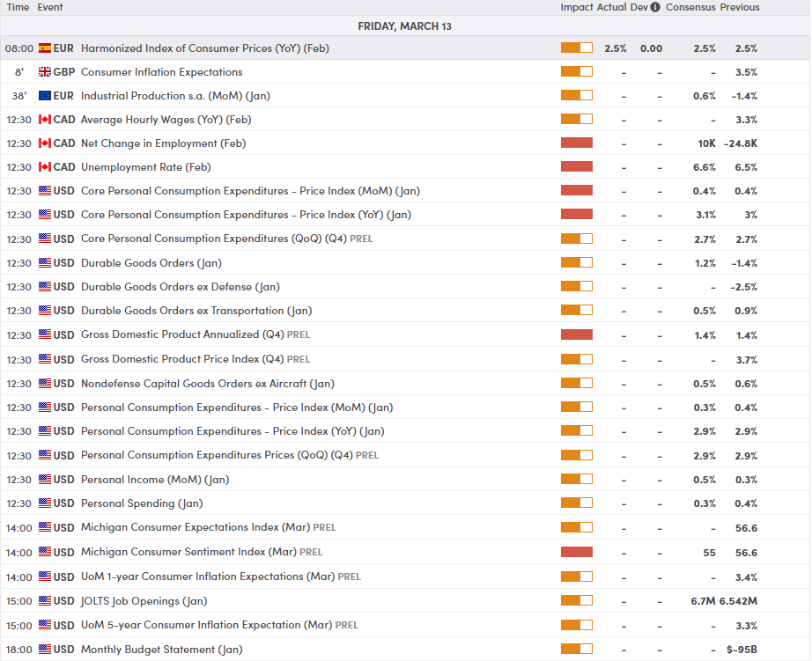Open Durable Goods Orders ex Transportation event
Screen dimensions: 812x661
[x=196, y=311]
